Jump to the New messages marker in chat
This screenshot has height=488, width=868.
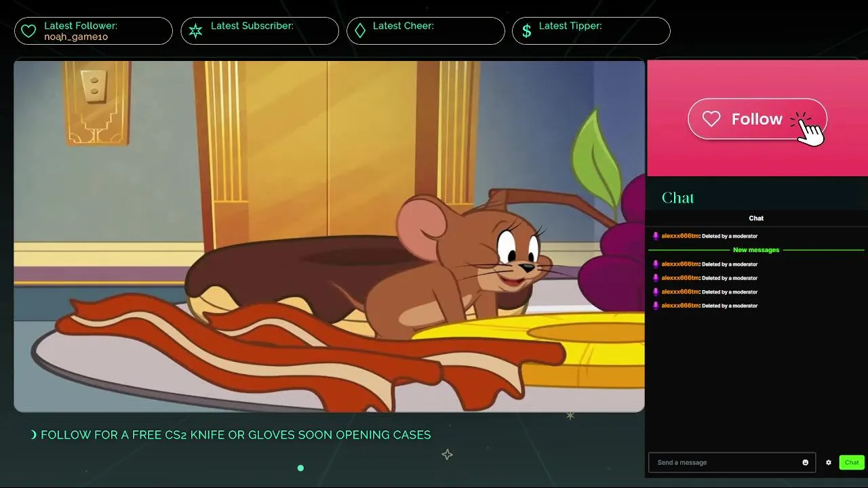756,250
